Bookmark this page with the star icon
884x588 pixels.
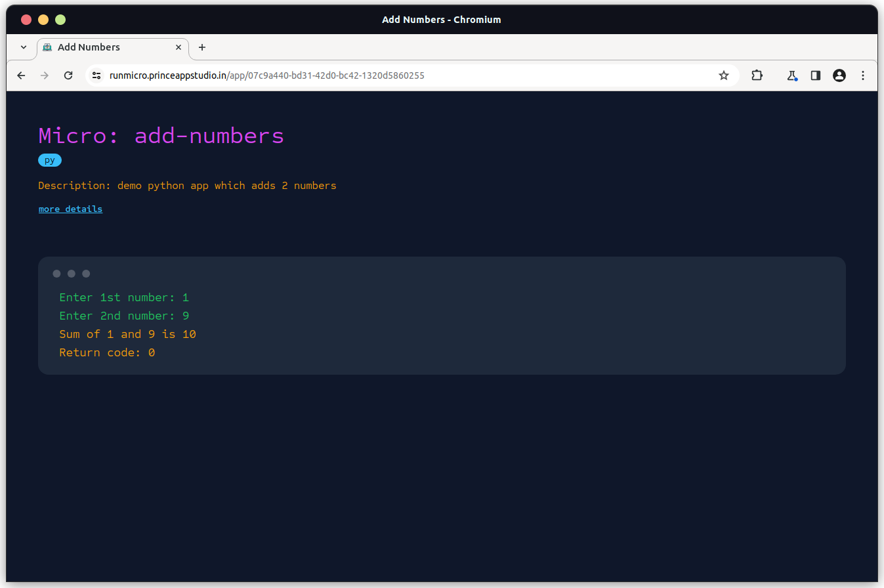tap(724, 75)
